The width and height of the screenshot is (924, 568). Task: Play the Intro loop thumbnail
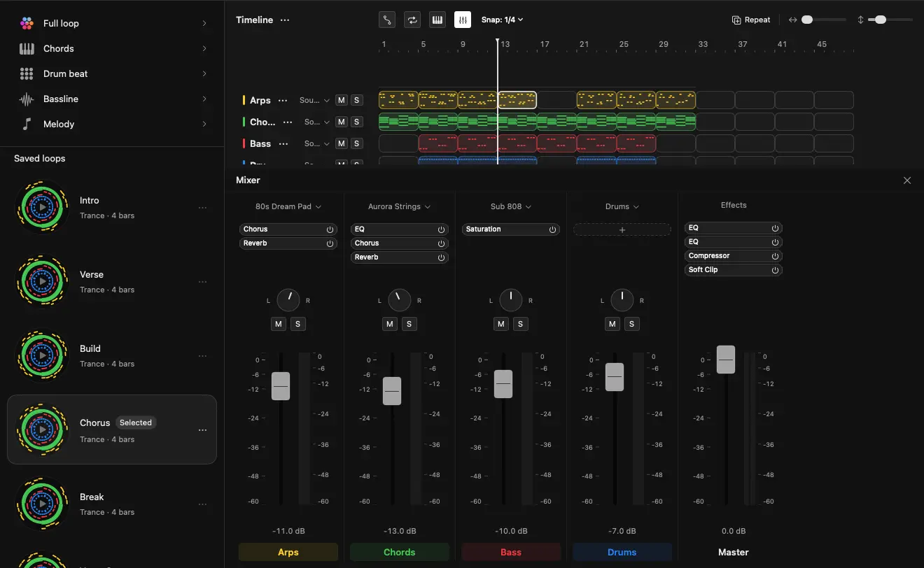point(42,207)
